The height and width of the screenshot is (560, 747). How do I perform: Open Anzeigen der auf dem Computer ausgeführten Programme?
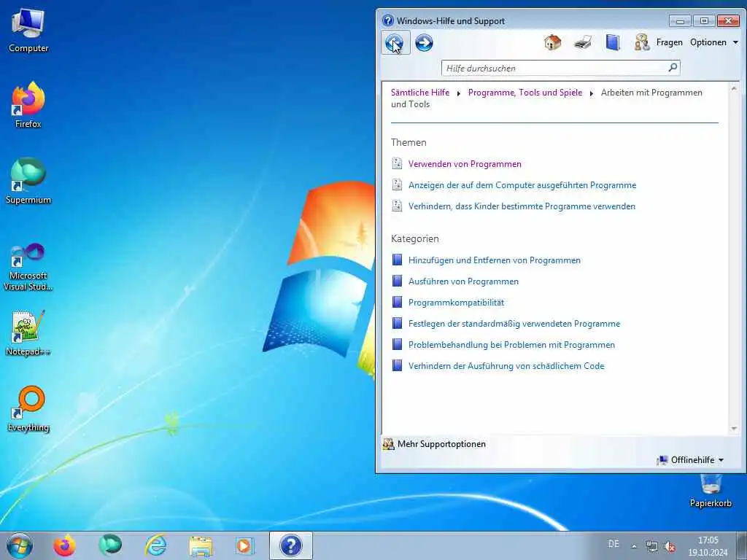coord(522,184)
